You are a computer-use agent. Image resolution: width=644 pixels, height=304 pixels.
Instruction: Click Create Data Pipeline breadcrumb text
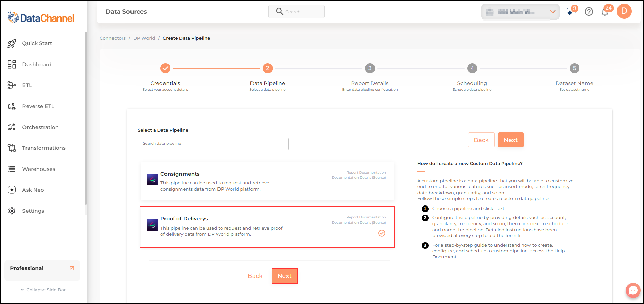[186, 38]
